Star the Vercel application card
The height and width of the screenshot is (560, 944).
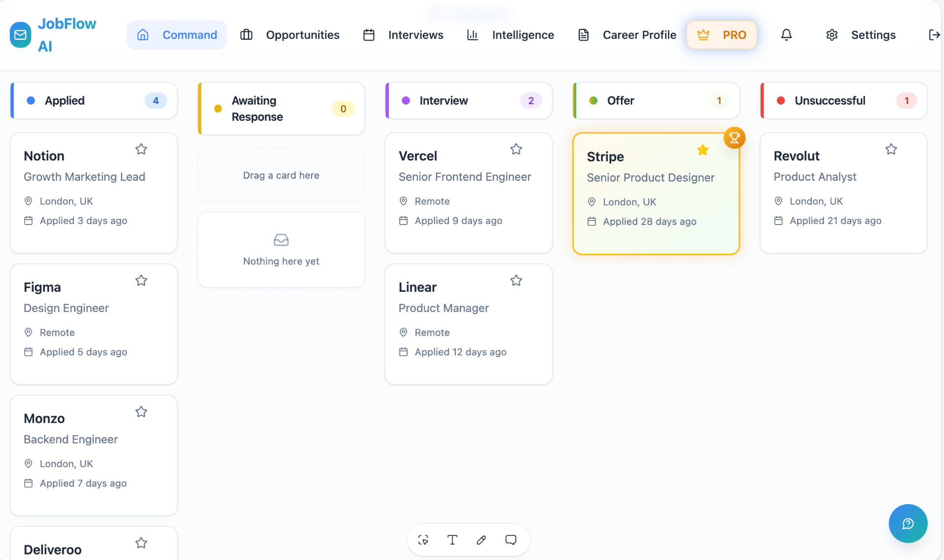pos(516,149)
